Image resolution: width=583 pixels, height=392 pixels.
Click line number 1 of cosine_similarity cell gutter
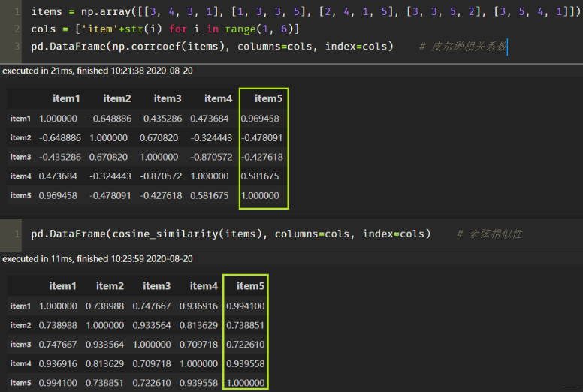tap(17, 234)
